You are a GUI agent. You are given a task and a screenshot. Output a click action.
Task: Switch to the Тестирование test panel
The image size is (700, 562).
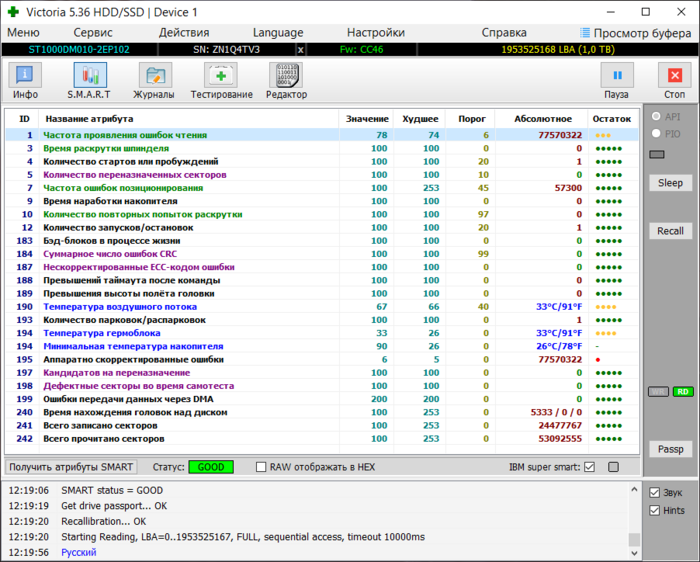click(x=221, y=75)
